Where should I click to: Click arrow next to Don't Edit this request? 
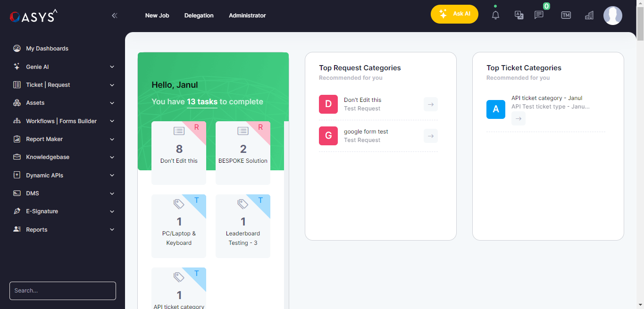(x=431, y=104)
